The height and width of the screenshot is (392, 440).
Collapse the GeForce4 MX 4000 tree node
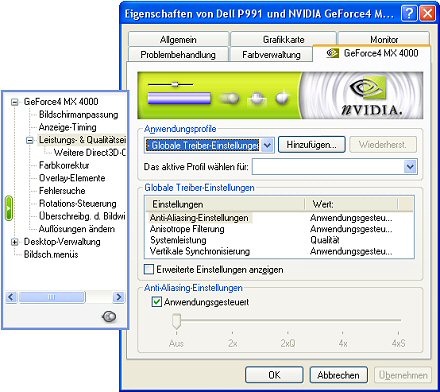tap(14, 102)
